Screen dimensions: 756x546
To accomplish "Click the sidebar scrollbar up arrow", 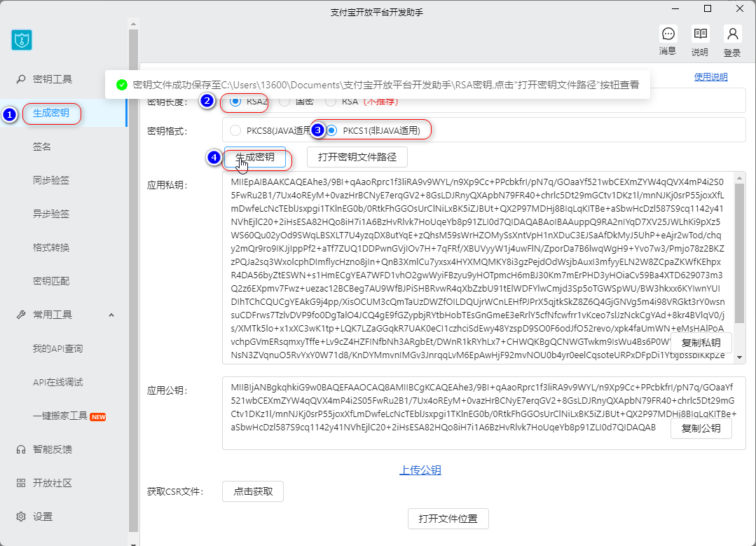I will point(134,23).
